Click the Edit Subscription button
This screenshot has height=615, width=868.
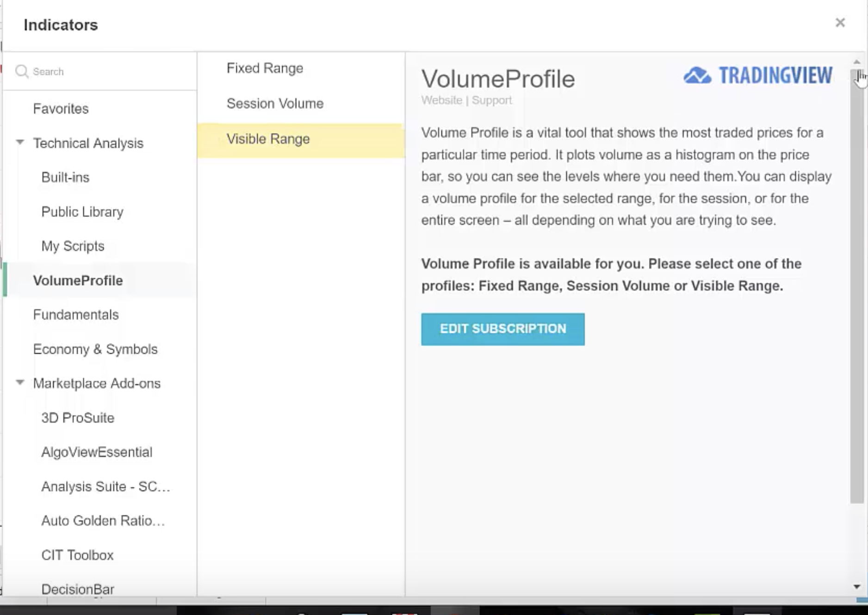[503, 329]
